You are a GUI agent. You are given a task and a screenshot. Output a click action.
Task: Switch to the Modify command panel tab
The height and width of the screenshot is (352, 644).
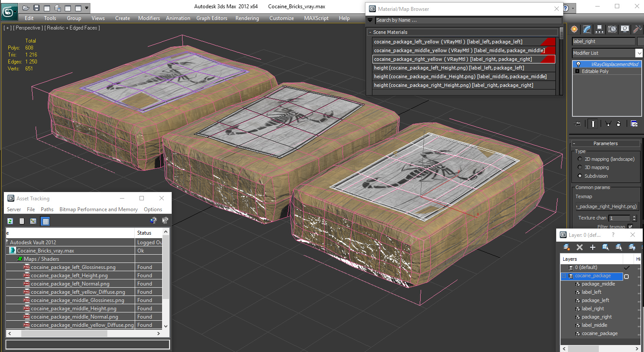587,29
